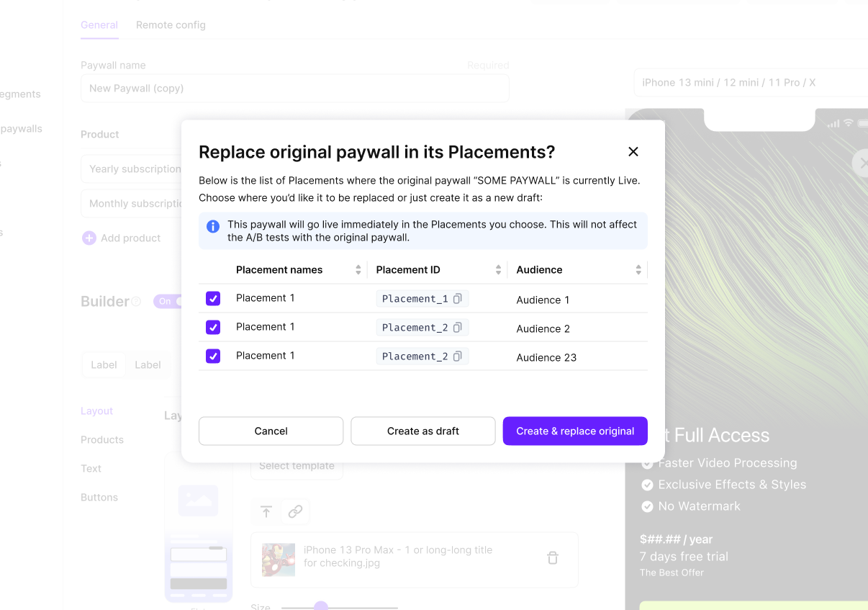The height and width of the screenshot is (610, 868).
Task: Click the Size slider handle
Action: [321, 607]
